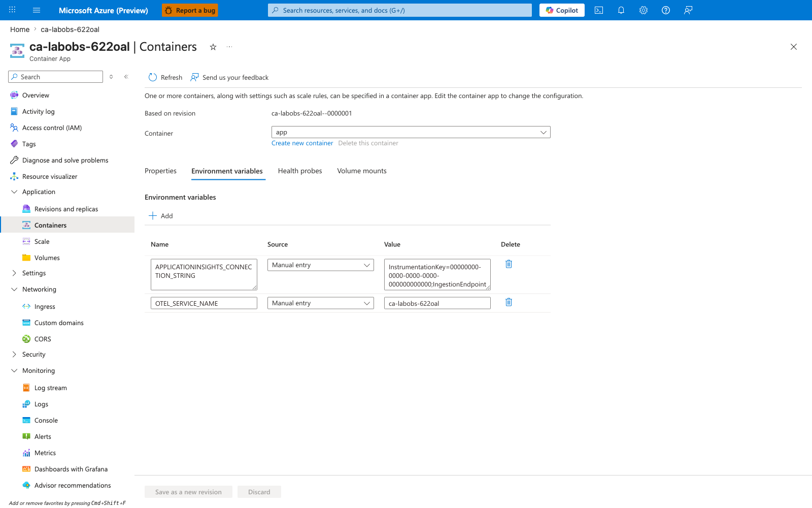812x508 pixels.
Task: Collapse the sidebar menu with double chevron
Action: pyautogui.click(x=126, y=77)
